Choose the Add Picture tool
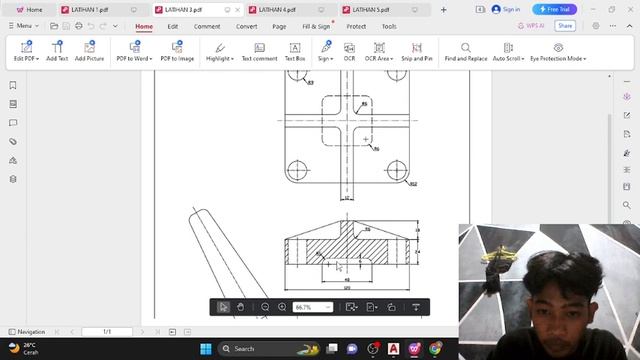640x360 pixels. 89,51
